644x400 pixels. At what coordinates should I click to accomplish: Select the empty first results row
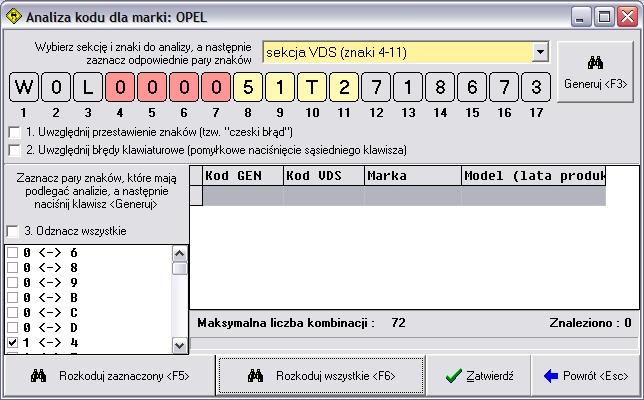pyautogui.click(x=404, y=195)
